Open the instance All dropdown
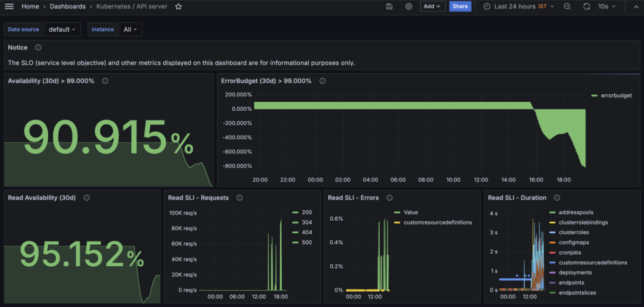Screen dimensions: 644x307 (x=130, y=29)
